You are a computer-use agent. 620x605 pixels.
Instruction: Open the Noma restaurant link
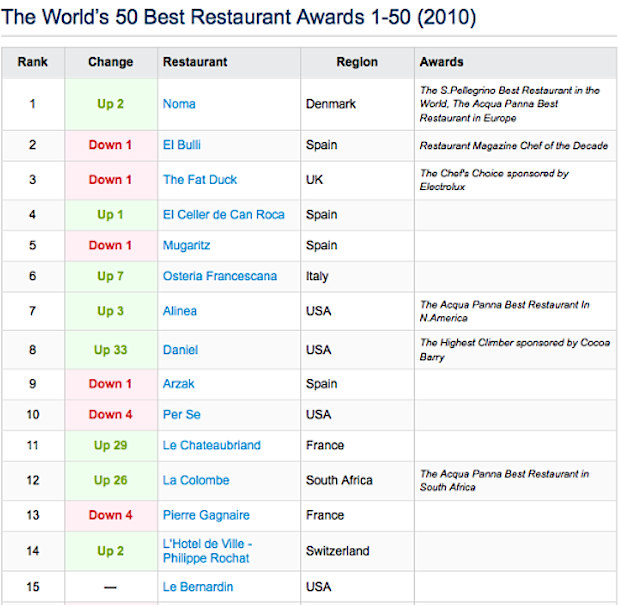[x=179, y=104]
